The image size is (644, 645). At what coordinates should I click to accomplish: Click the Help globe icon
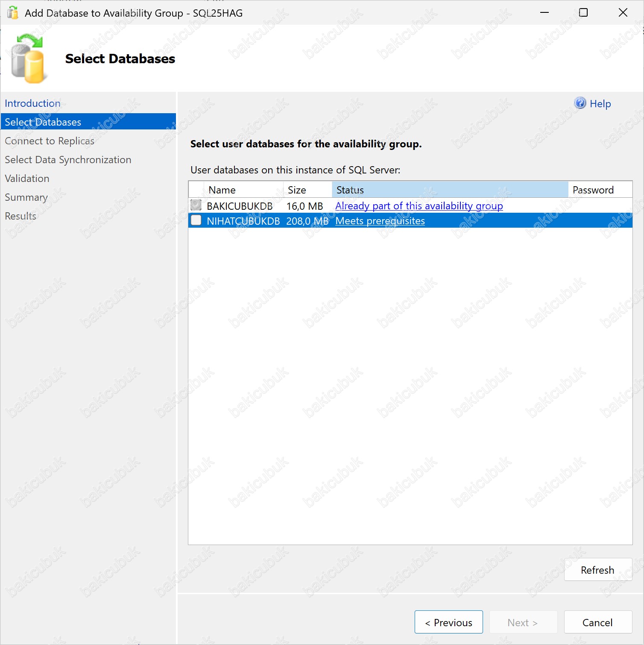(x=580, y=103)
